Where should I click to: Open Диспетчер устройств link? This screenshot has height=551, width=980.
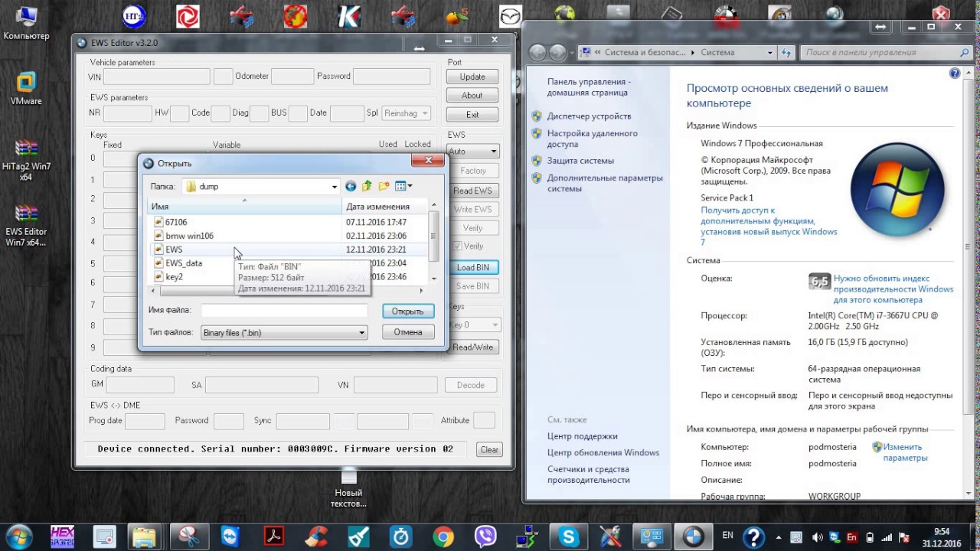[x=589, y=116]
